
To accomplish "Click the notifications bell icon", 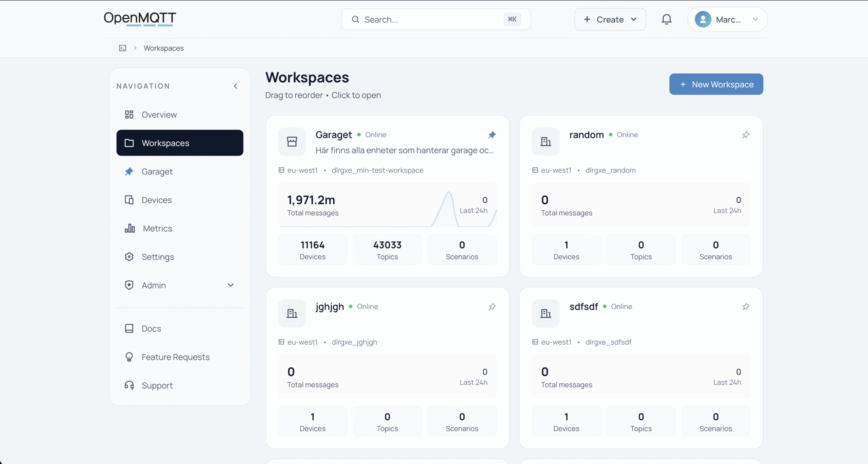I will (x=666, y=19).
